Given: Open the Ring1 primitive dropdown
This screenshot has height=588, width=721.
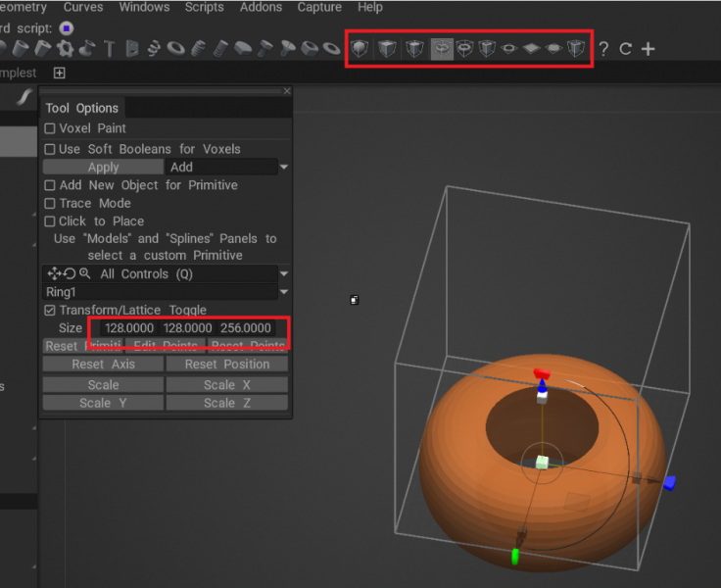Looking at the screenshot, I should click(x=284, y=292).
